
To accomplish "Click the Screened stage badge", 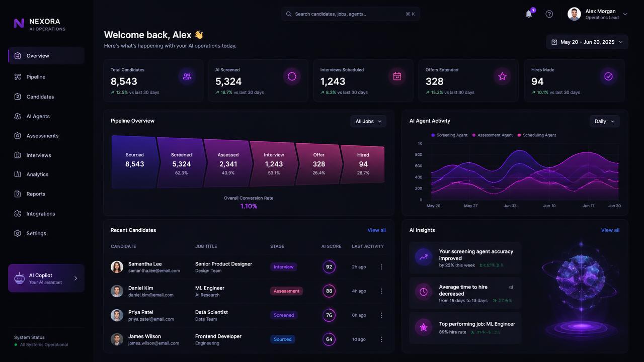I will click(x=284, y=315).
